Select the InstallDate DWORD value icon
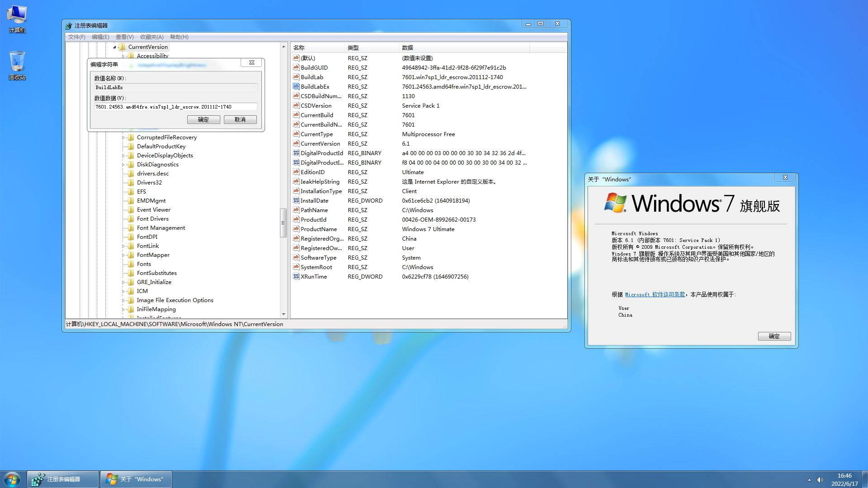The image size is (868, 488). pos(296,200)
